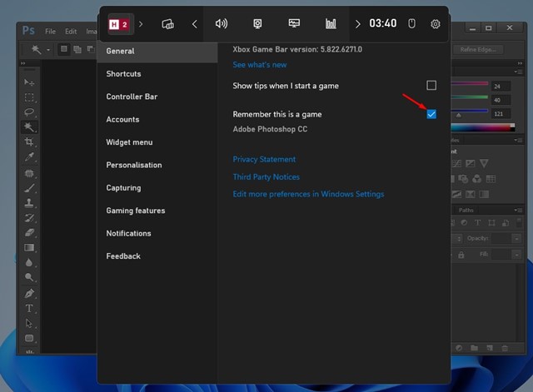Expand the arrow next to H2 icon
Viewport: 533px width, 392px height.
141,24
